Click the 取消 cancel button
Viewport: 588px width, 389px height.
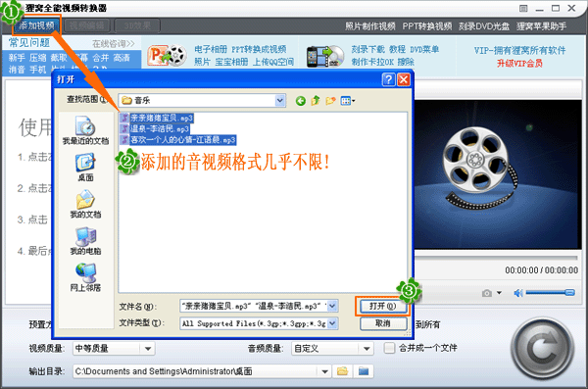pyautogui.click(x=383, y=323)
